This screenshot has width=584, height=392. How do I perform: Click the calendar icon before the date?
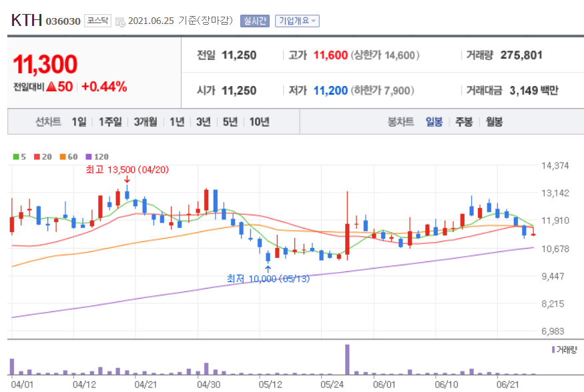(x=120, y=22)
